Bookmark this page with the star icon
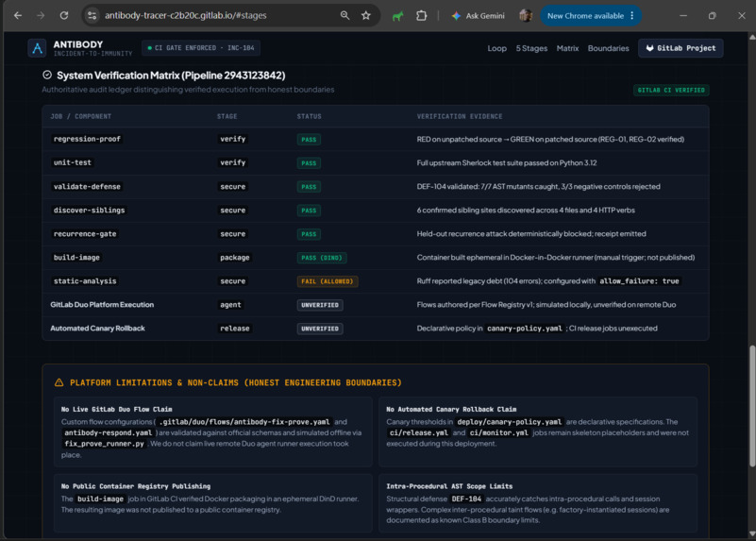The height and width of the screenshot is (541, 756). pyautogui.click(x=366, y=15)
